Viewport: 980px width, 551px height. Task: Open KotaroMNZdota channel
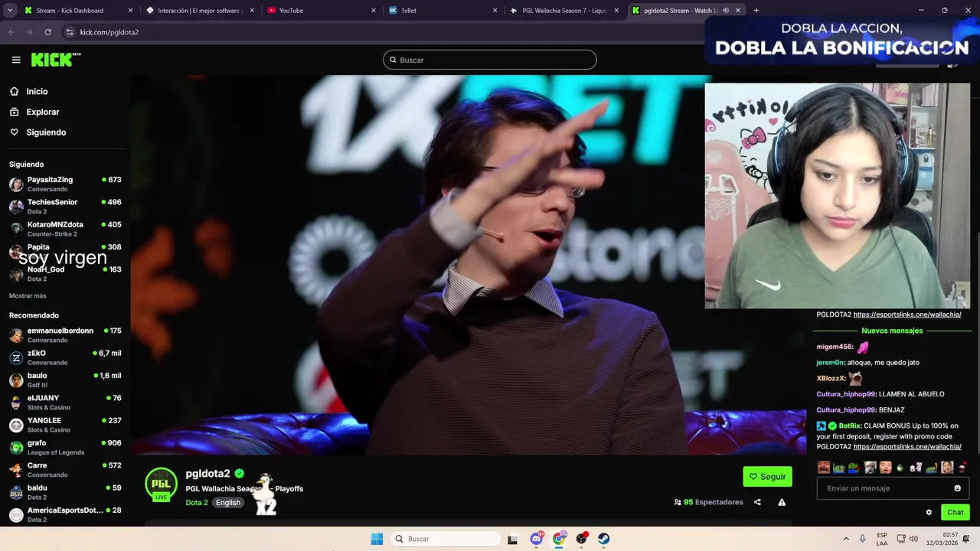(x=65, y=229)
